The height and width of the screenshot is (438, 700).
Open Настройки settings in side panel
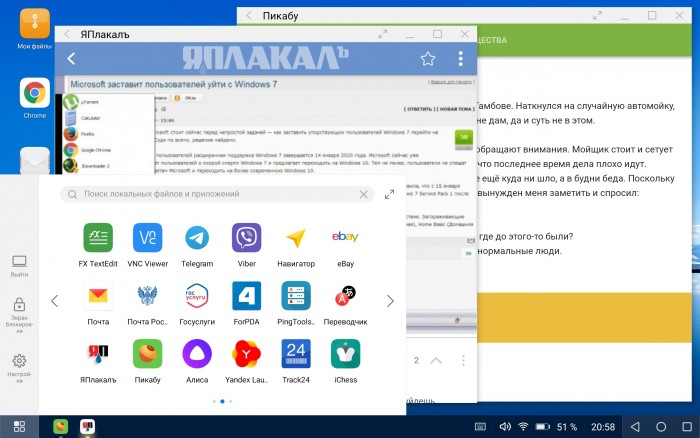tap(19, 369)
